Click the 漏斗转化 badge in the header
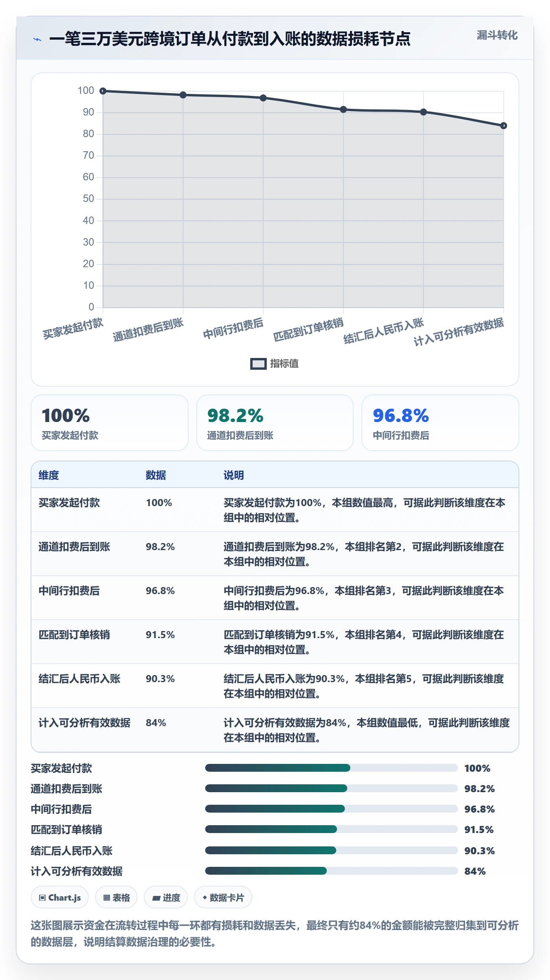The width and height of the screenshot is (550, 980). tap(497, 35)
